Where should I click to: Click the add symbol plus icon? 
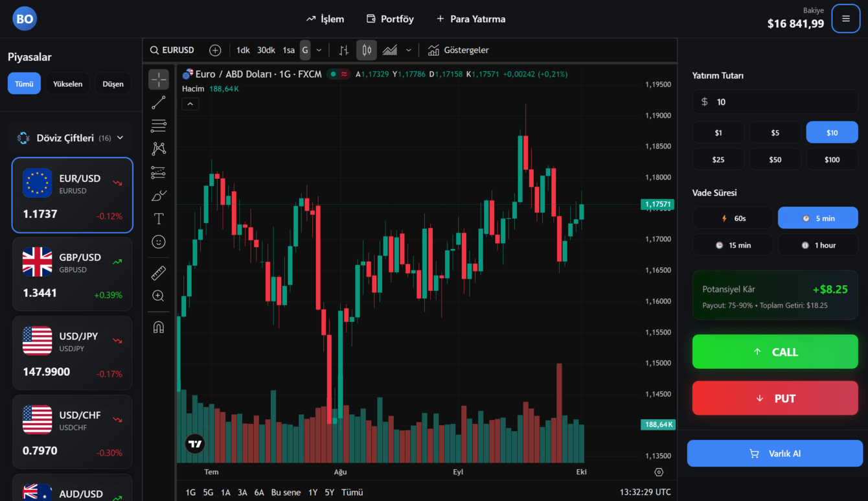click(x=215, y=51)
